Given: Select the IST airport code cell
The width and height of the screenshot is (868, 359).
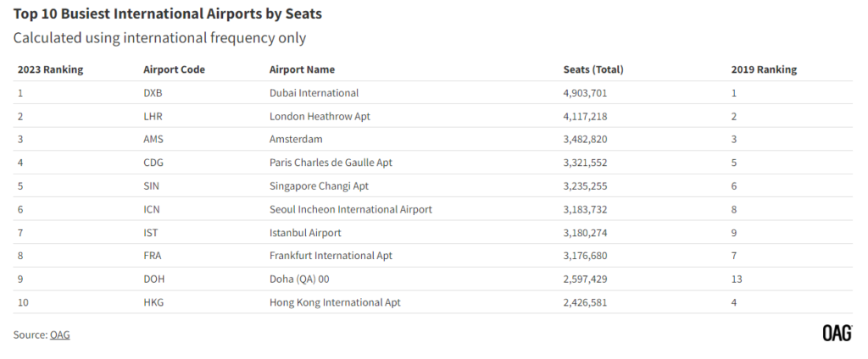Looking at the screenshot, I should pos(151,233).
